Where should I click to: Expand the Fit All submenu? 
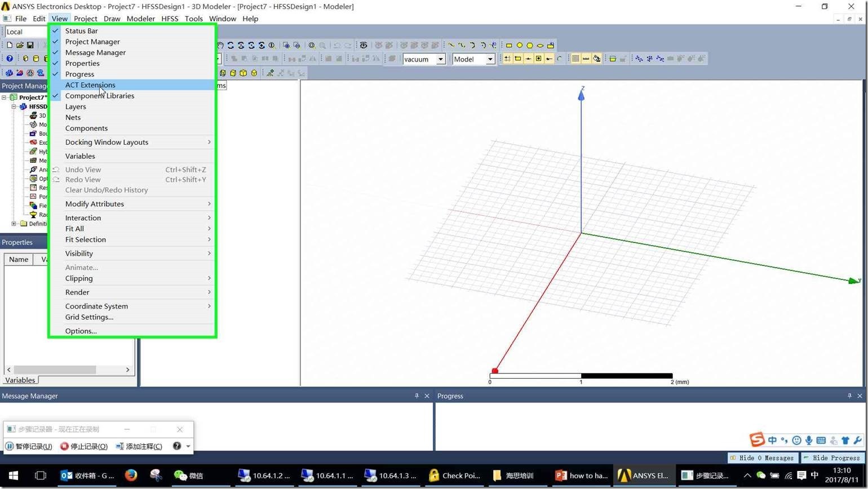[132, 229]
